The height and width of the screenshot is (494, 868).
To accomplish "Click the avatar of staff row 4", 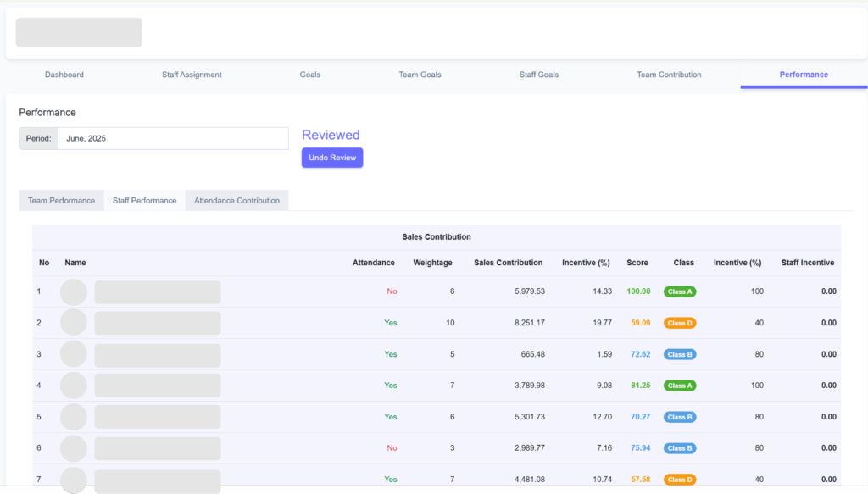I will (74, 386).
